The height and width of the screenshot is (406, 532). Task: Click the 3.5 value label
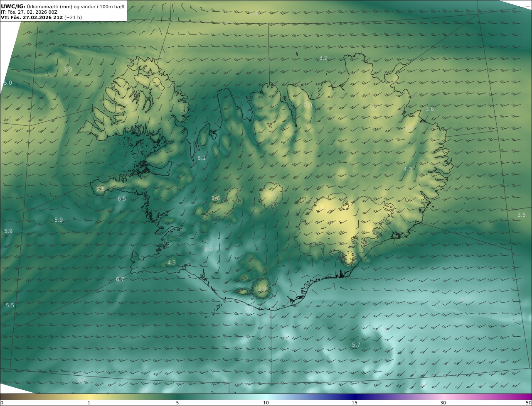coord(522,215)
